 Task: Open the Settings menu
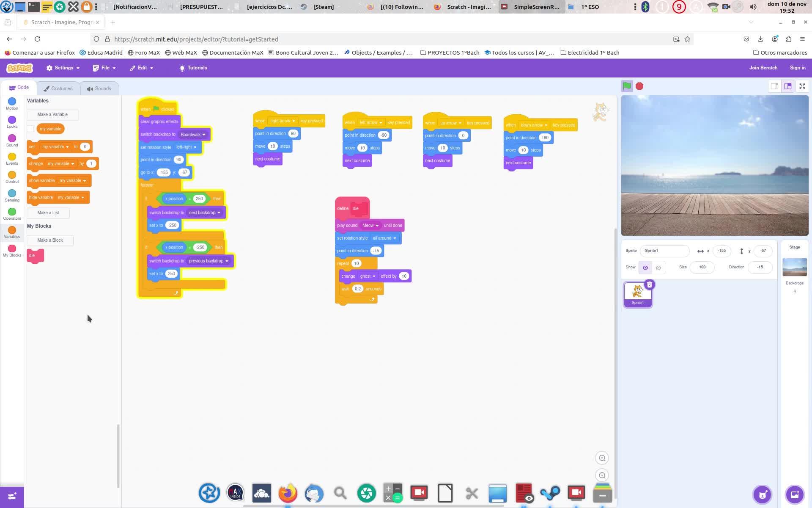[63, 68]
